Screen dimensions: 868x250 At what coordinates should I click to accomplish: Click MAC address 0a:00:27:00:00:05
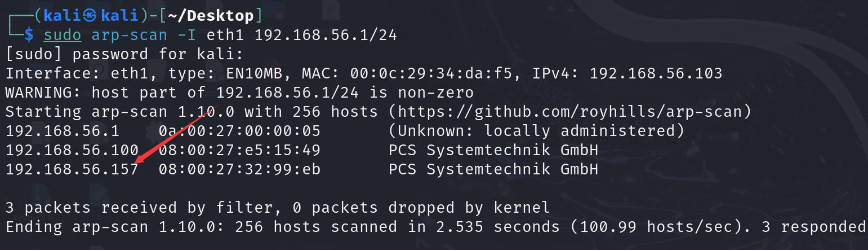pyautogui.click(x=239, y=131)
